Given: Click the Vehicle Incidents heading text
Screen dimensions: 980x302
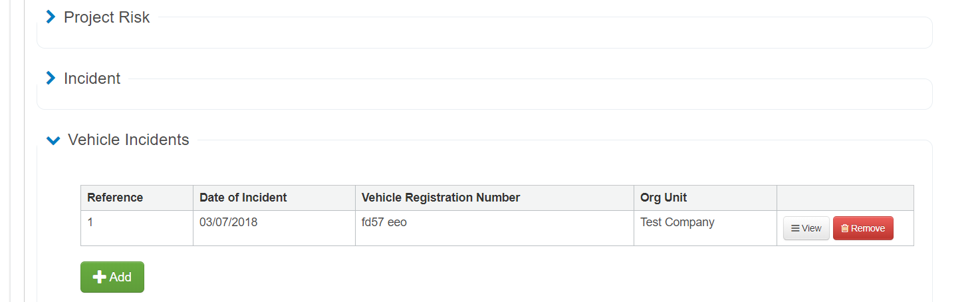Looking at the screenshot, I should pyautogui.click(x=128, y=140).
